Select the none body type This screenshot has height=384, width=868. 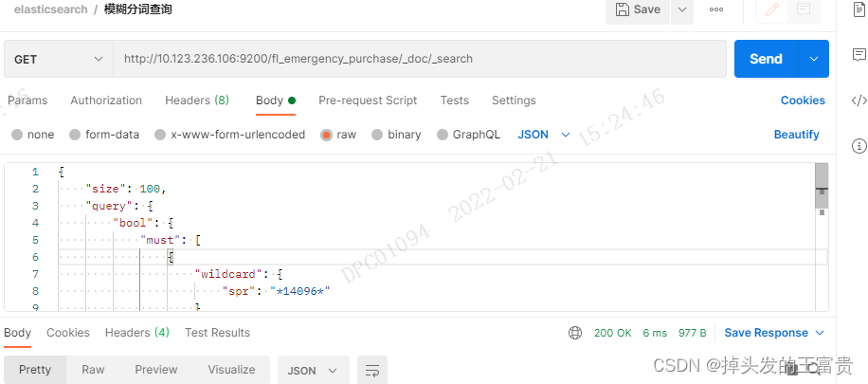(32, 135)
